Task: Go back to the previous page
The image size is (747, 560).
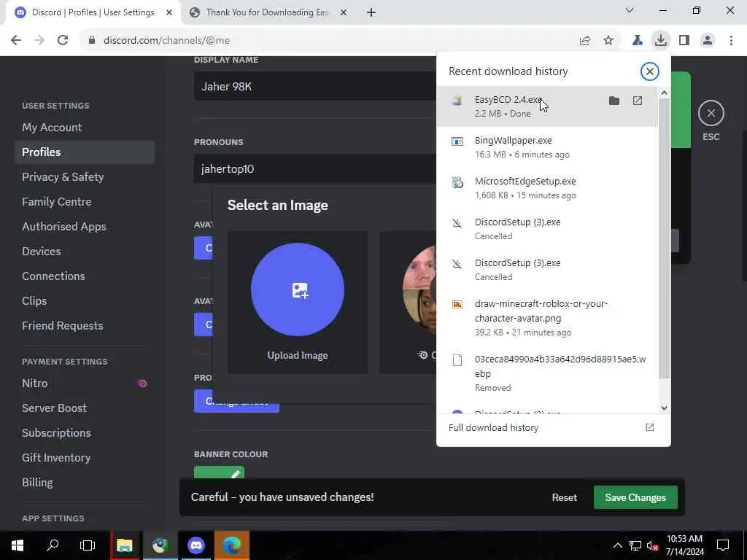Action: click(x=16, y=40)
